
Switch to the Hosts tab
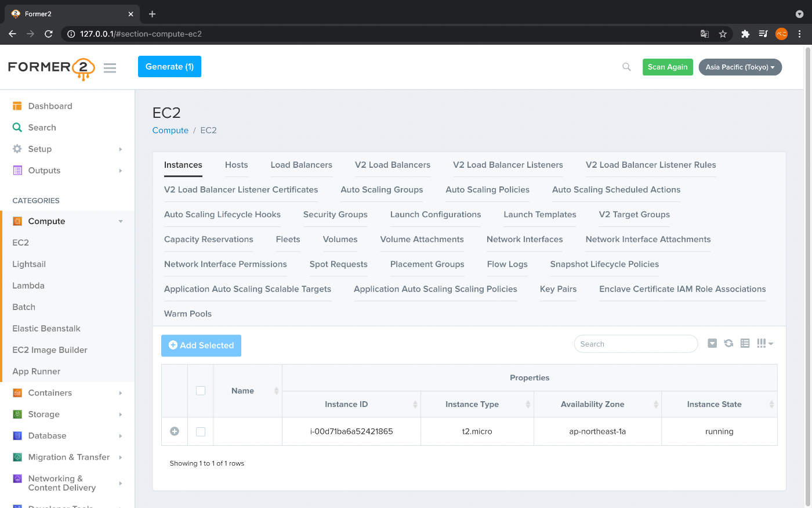point(237,165)
